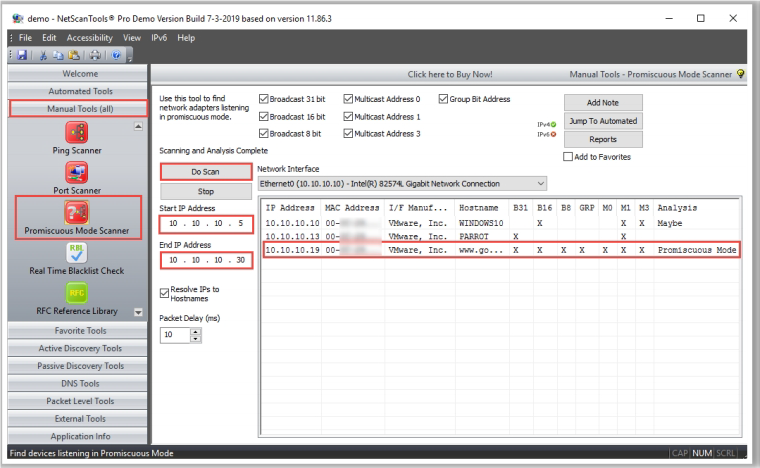Image resolution: width=760 pixels, height=468 pixels.
Task: Enable the Add to Favorites checkbox
Action: point(569,157)
